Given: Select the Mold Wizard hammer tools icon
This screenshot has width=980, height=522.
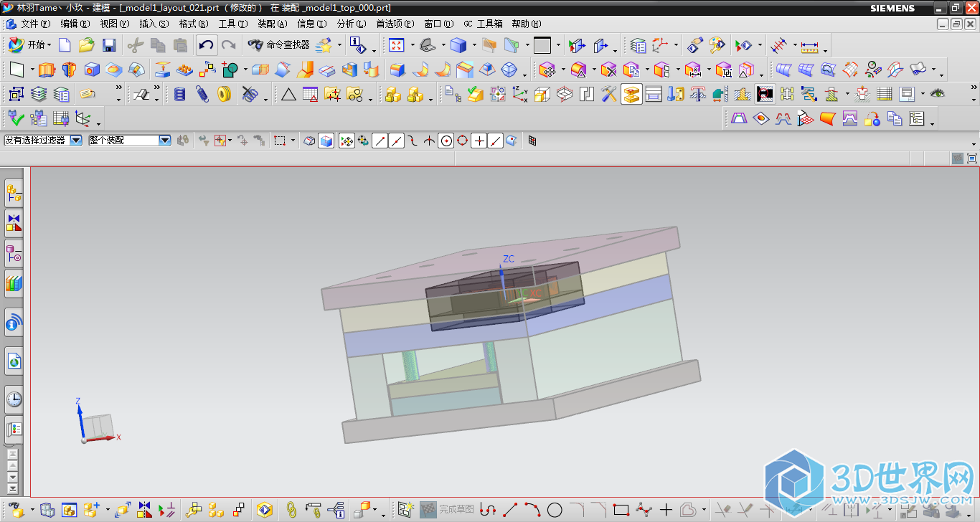Looking at the screenshot, I should (609, 94).
